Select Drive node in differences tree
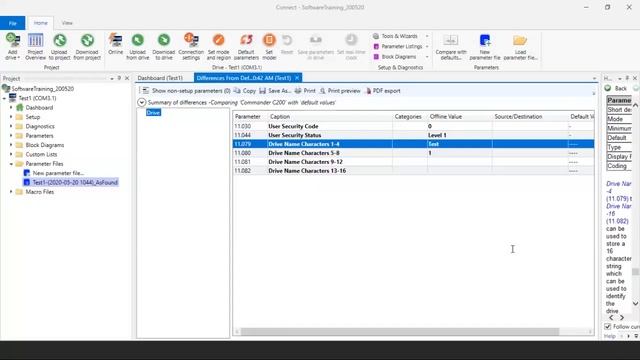The width and height of the screenshot is (640, 360). tap(153, 113)
